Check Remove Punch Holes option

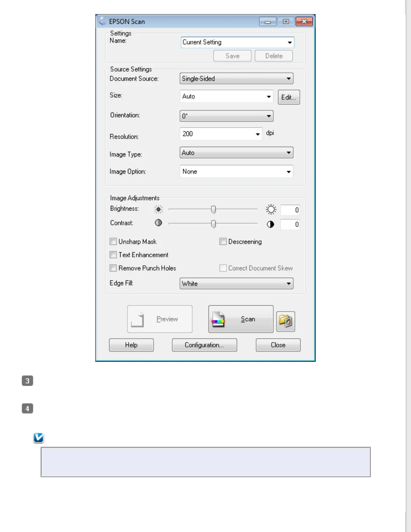coord(113,268)
